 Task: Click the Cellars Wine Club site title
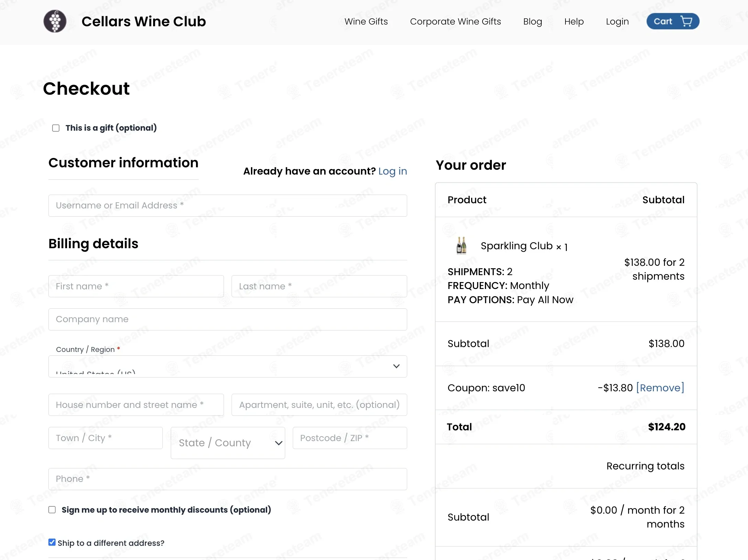(144, 21)
